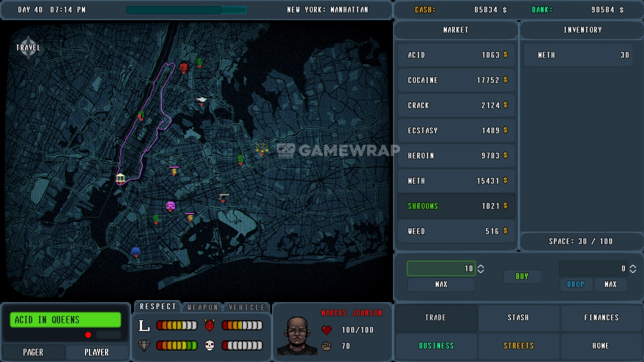Select Cocaine in the market list
The height and width of the screenshot is (362, 644).
456,80
